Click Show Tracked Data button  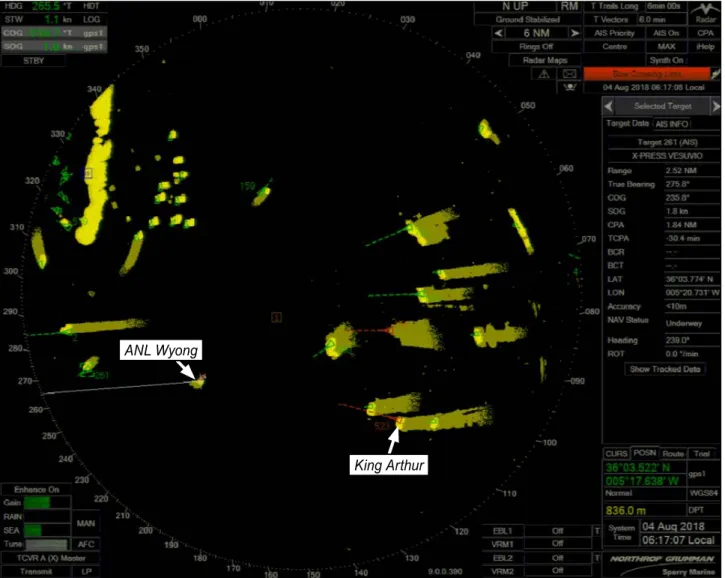(x=665, y=369)
